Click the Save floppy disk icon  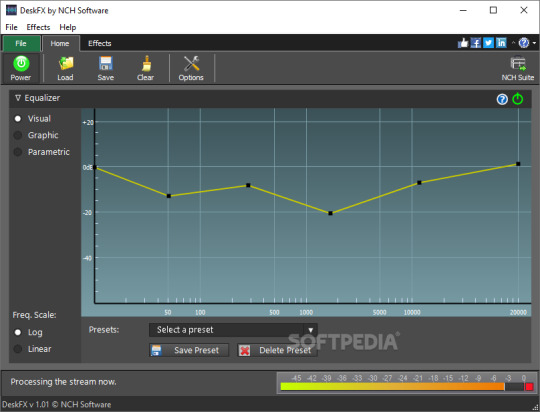106,63
